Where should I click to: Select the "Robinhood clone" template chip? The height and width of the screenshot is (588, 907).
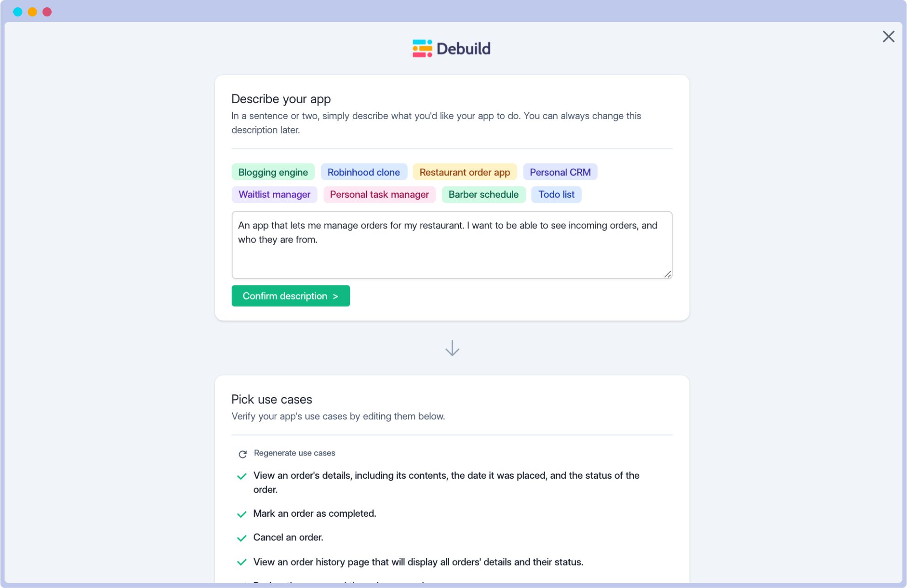[364, 172]
